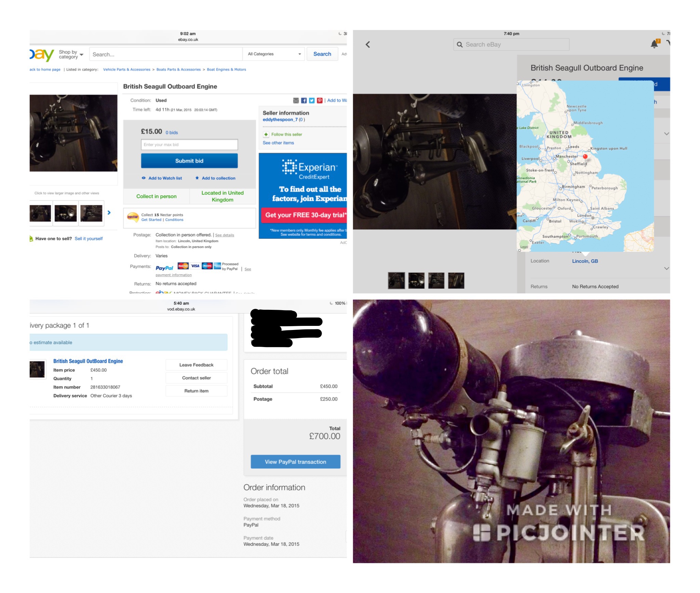Select the second listing thumbnail
Screen dimensions: 700x593
(66, 213)
